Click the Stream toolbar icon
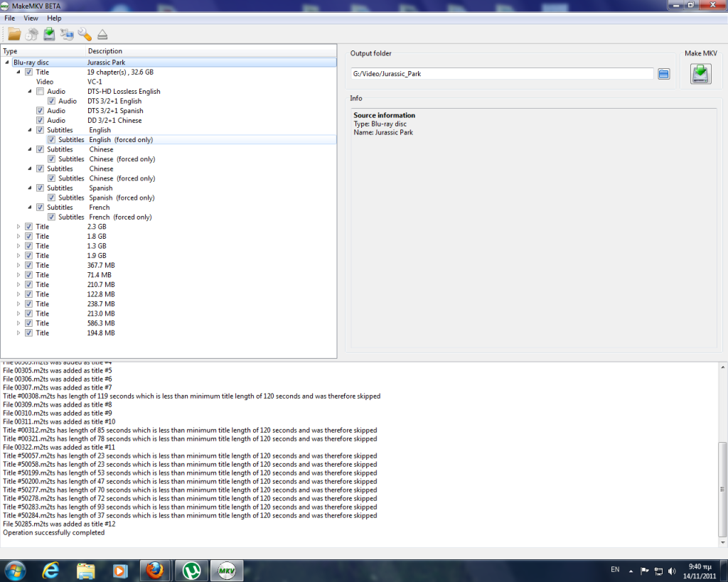728x582 pixels. (68, 34)
